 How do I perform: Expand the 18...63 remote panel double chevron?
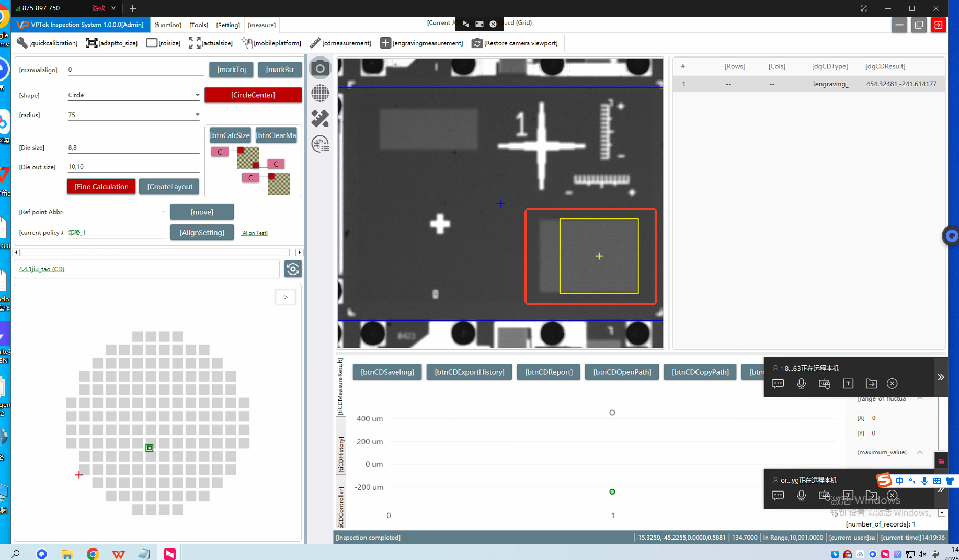pos(940,377)
